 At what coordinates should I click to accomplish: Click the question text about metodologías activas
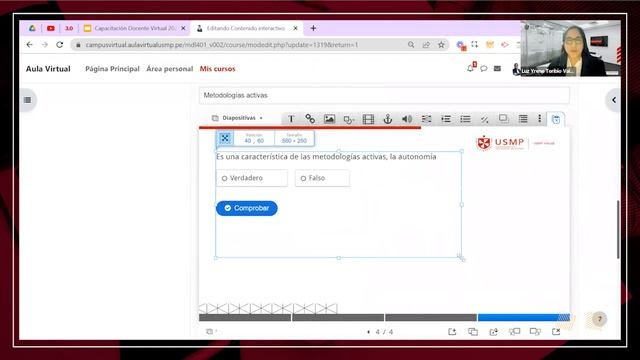(326, 157)
